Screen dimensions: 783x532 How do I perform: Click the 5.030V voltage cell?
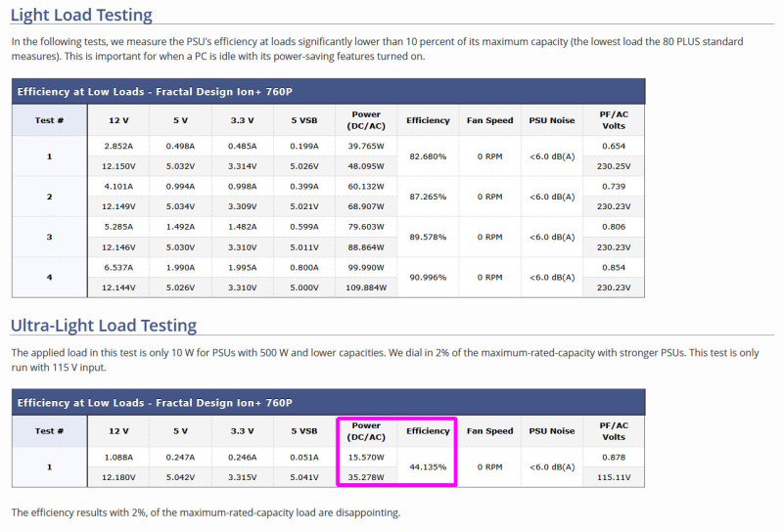(x=180, y=247)
